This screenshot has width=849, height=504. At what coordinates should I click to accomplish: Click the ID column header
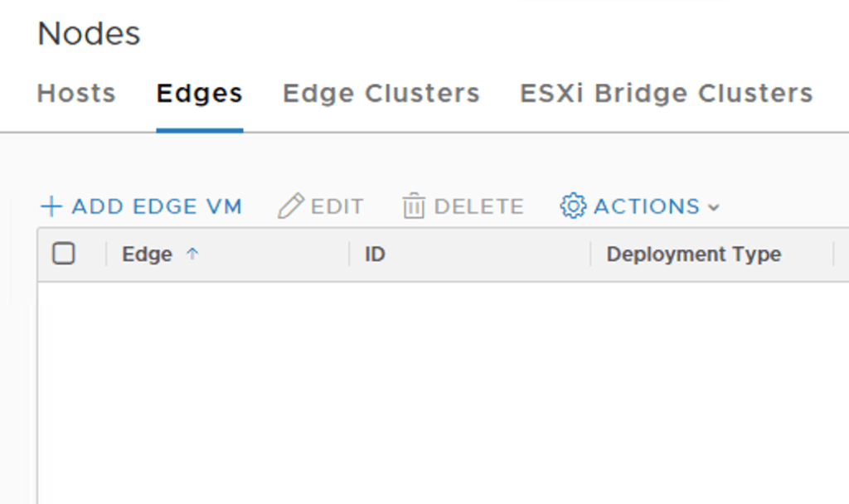coord(375,254)
